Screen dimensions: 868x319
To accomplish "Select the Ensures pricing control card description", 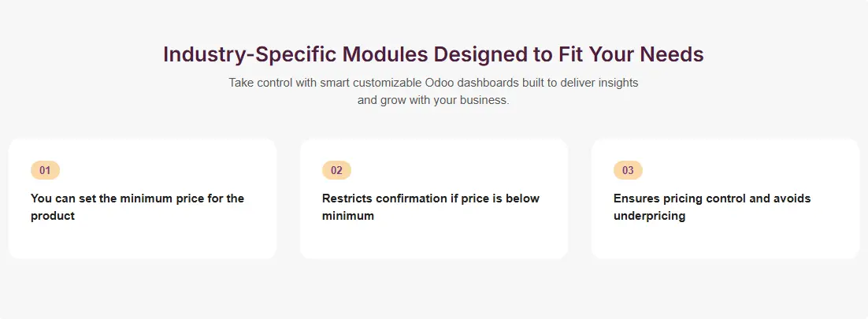I will pyautogui.click(x=711, y=207).
